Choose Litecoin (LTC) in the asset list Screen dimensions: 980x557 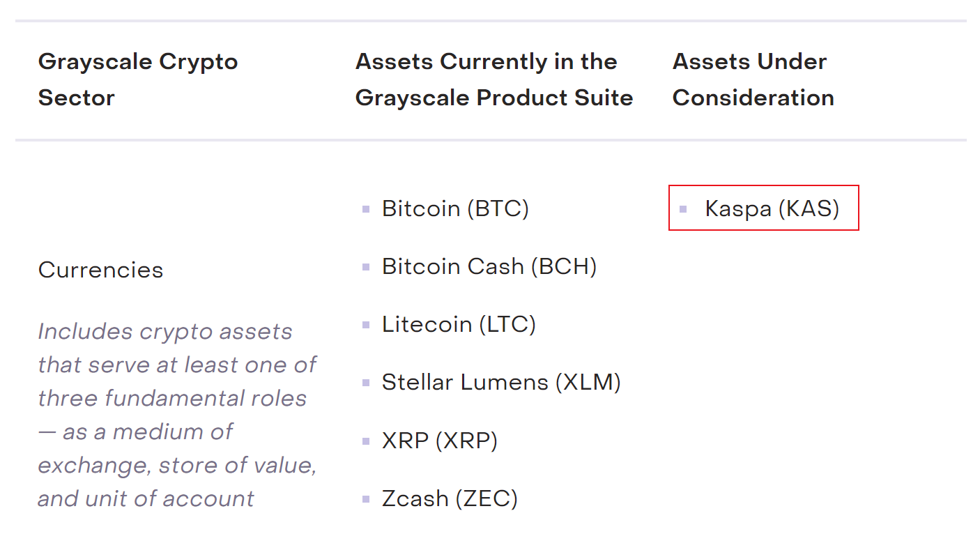pos(458,325)
